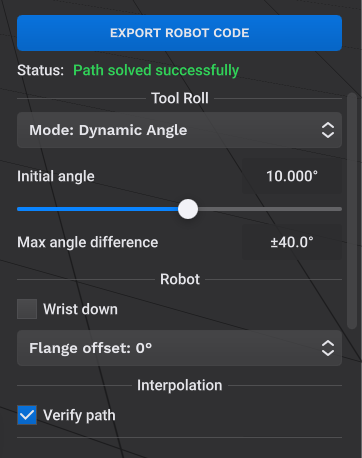Viewport: 362px width, 458px height.
Task: Open the Flange offset: 0° dropdown
Action: click(x=179, y=348)
